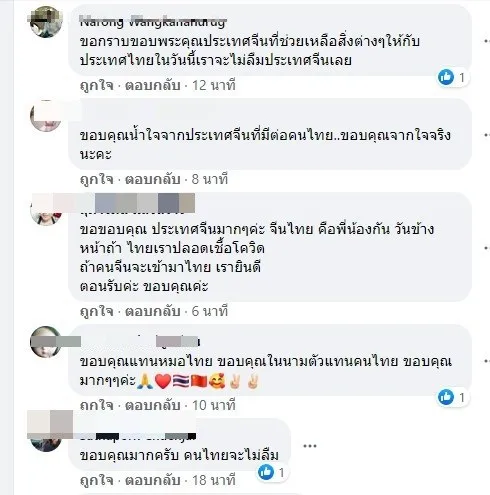Like the comment posted 8 นาที ago

(97, 180)
